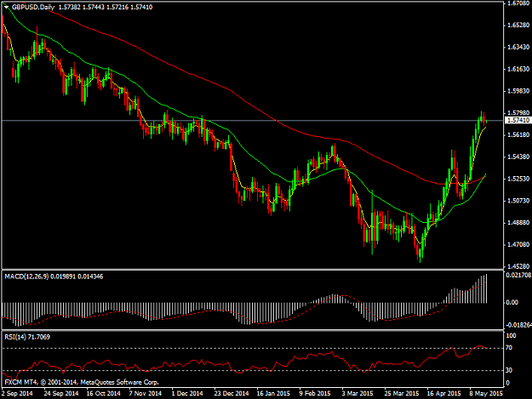532x399 pixels.
Task: Click the 1.63430 price axis label
Action: click(x=518, y=47)
